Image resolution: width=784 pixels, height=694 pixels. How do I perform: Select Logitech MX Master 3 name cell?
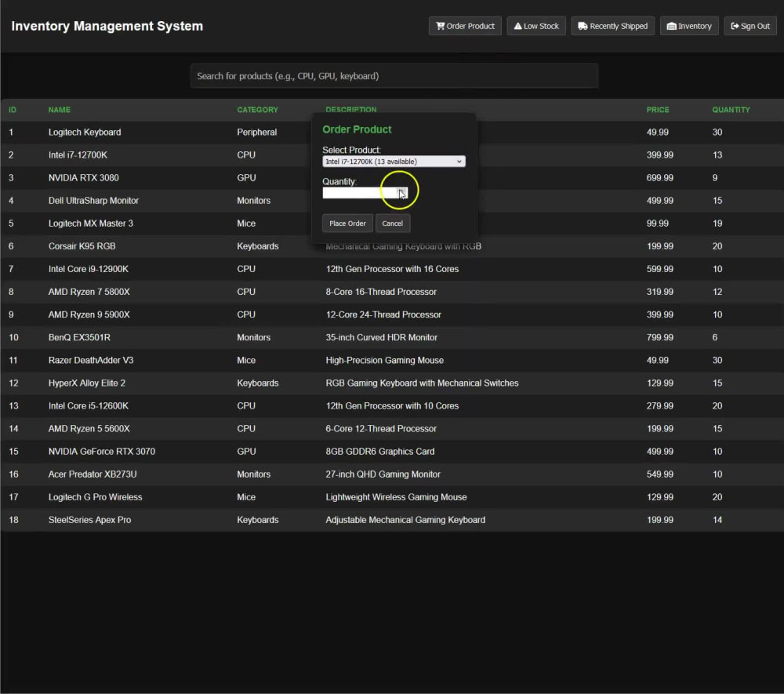pos(90,223)
